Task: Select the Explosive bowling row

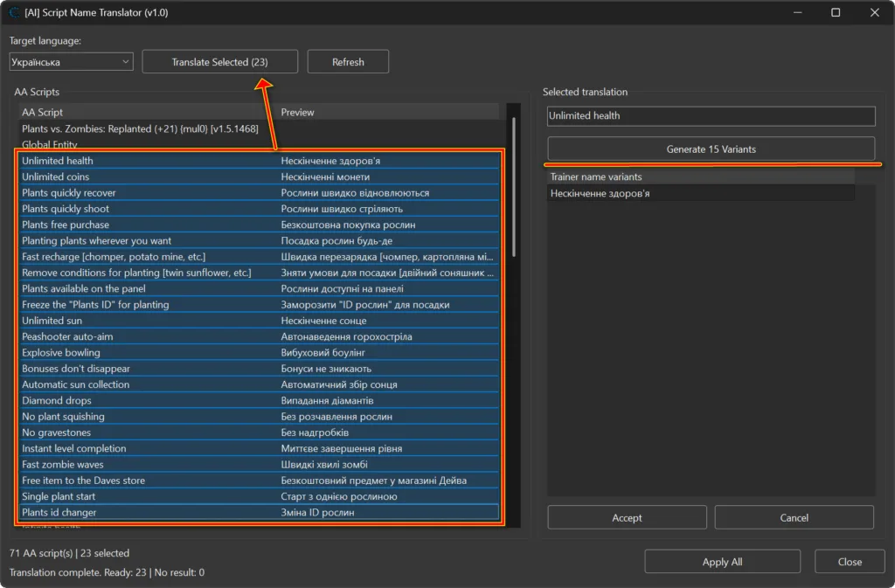Action: (x=259, y=352)
